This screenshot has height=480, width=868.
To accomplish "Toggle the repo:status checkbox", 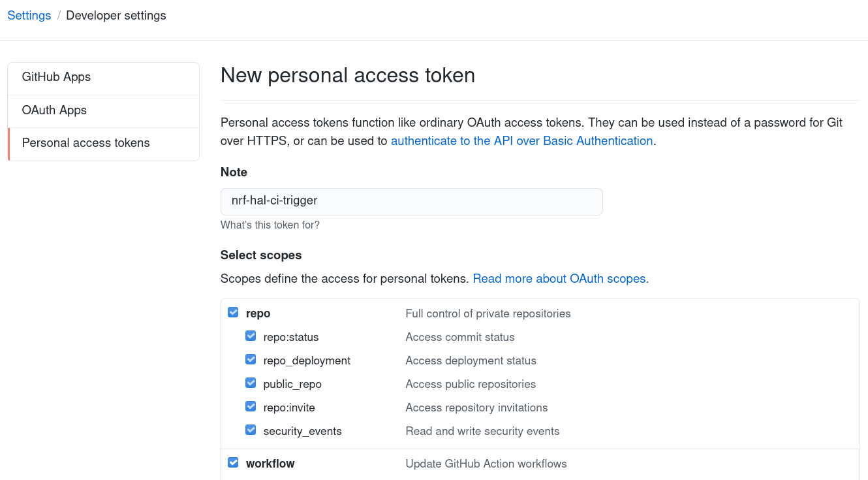I will click(251, 335).
